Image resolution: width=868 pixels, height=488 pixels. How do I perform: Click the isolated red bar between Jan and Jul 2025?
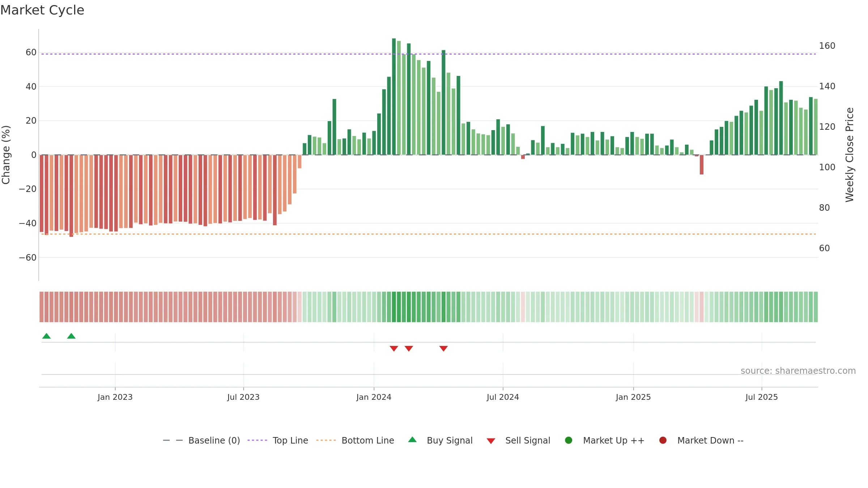pos(702,164)
